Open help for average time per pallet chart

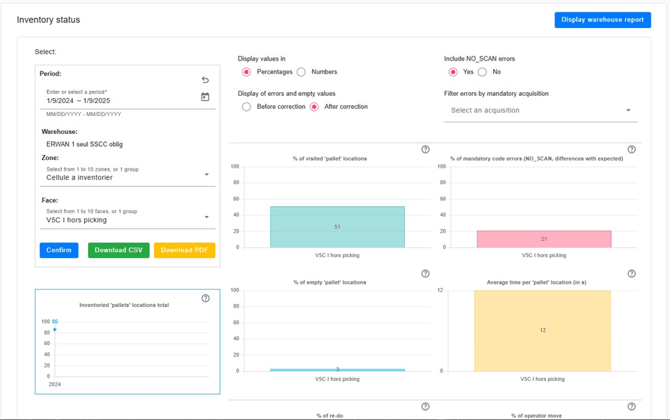631,274
